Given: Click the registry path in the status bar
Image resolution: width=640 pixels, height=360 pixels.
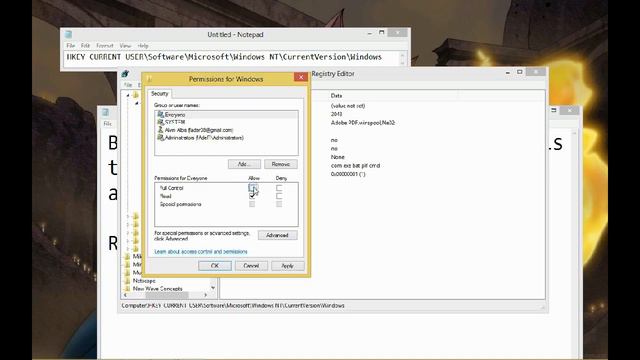Looking at the screenshot, I should [x=233, y=305].
